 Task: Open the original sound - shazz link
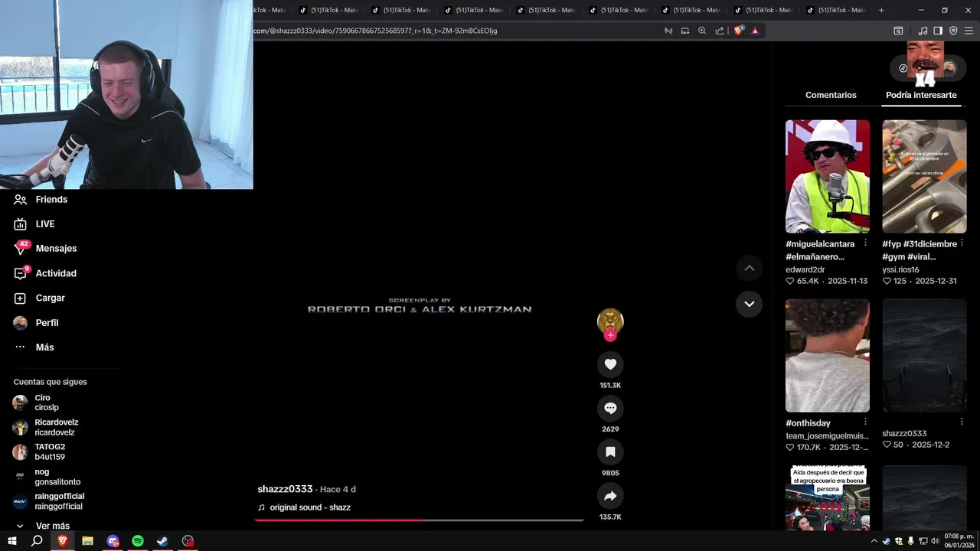point(304,507)
